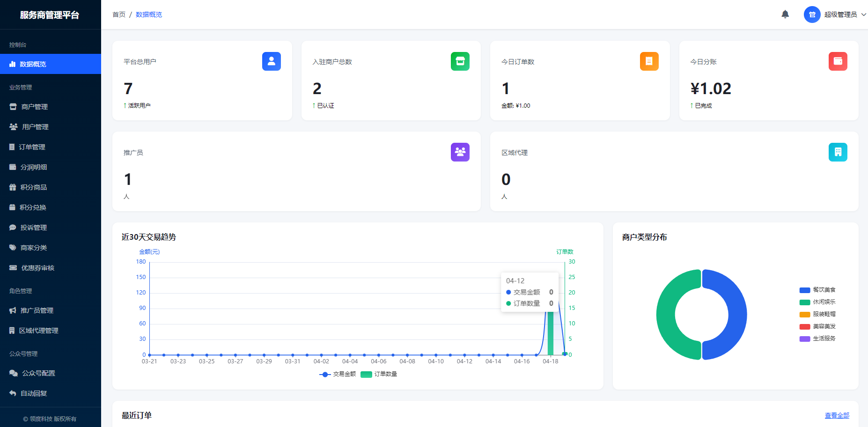The height and width of the screenshot is (427, 868).
Task: Open 商户管理 from the sidebar
Action: coord(51,107)
